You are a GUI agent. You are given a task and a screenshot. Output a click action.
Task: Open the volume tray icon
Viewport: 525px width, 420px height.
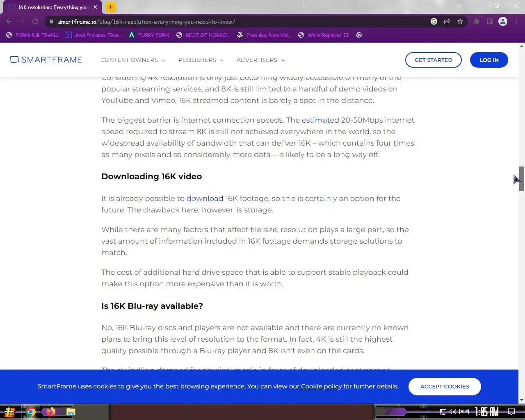(453, 412)
